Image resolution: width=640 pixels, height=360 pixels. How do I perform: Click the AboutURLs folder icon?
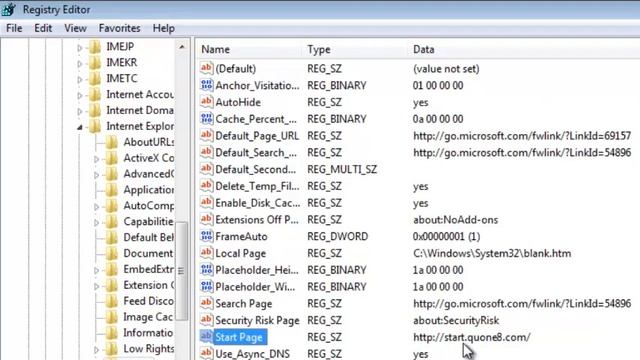[112, 142]
